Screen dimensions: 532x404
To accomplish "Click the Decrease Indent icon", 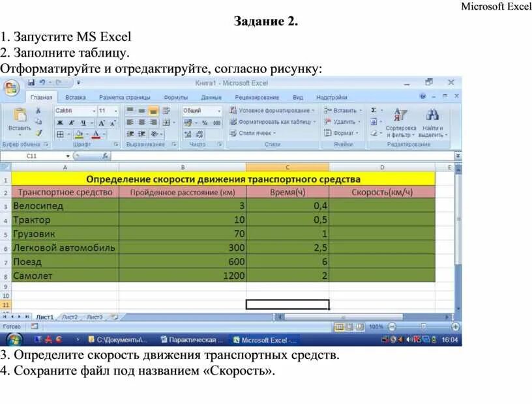I will [130, 134].
